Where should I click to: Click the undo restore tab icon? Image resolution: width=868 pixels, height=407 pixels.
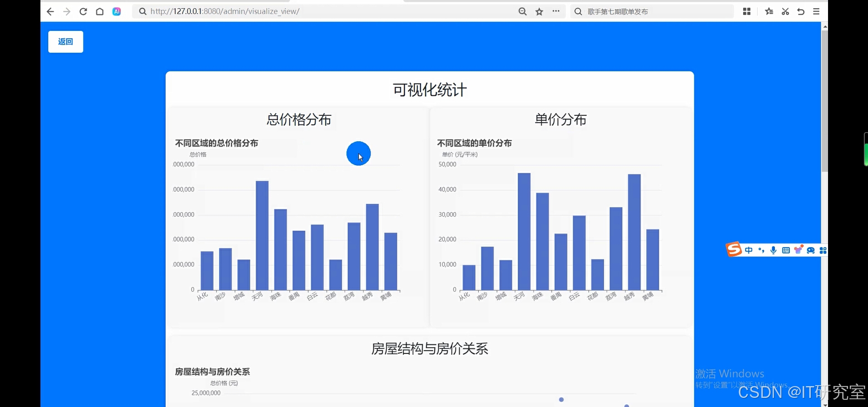coord(801,11)
